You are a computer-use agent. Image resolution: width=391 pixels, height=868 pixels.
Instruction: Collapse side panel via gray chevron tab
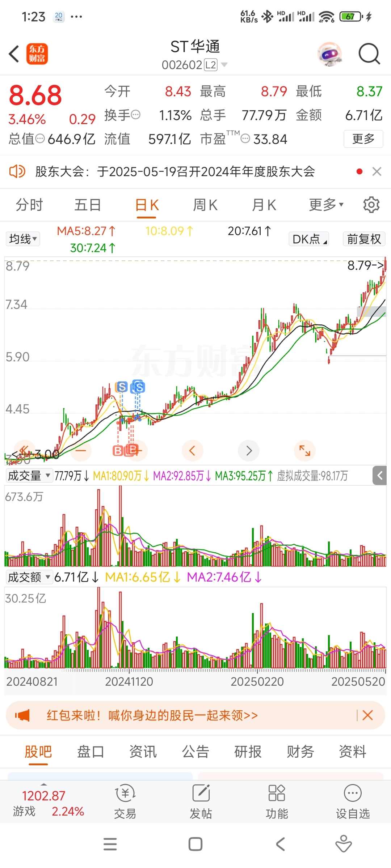click(x=380, y=476)
